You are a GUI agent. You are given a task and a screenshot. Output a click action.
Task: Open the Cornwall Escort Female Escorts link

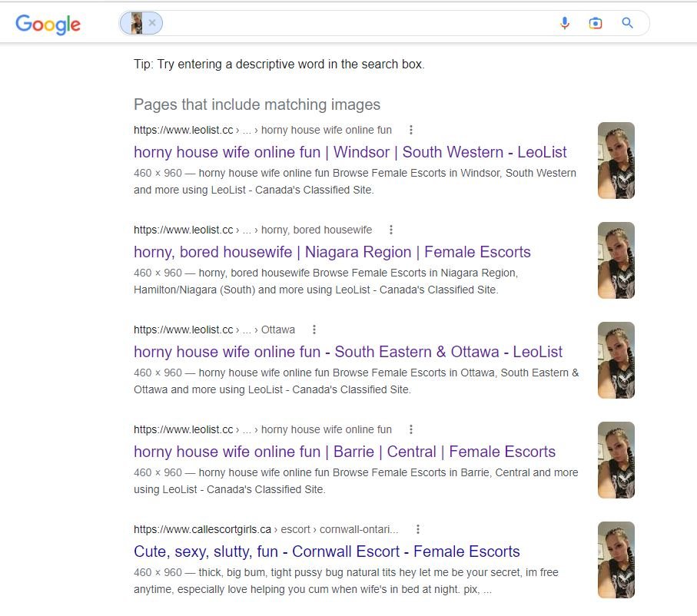point(327,551)
